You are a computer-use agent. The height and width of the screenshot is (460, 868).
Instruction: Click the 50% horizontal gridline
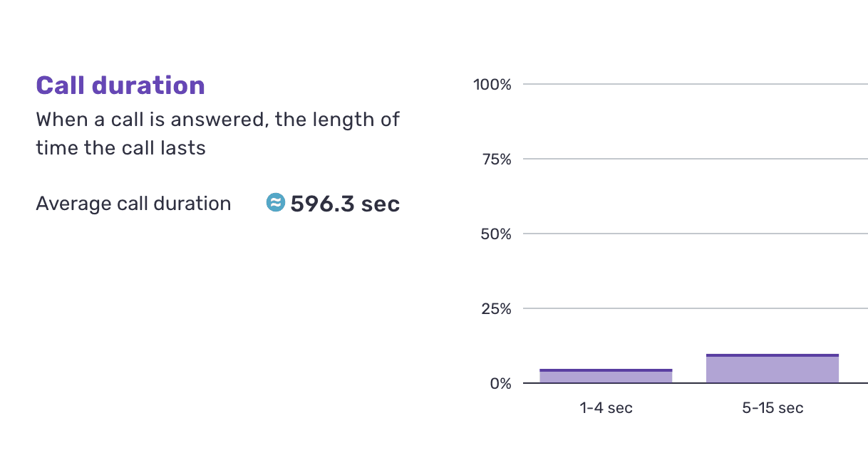pos(696,234)
